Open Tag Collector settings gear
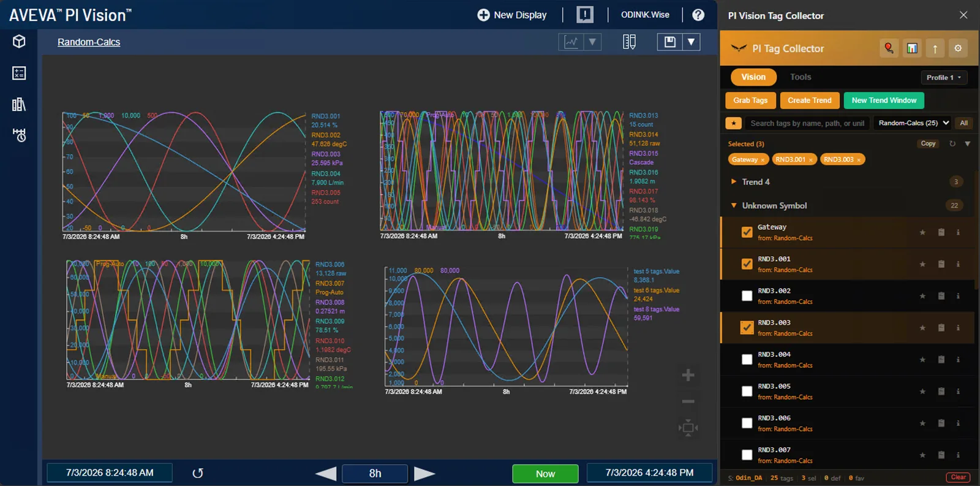Viewport: 980px width, 486px height. (x=959, y=48)
